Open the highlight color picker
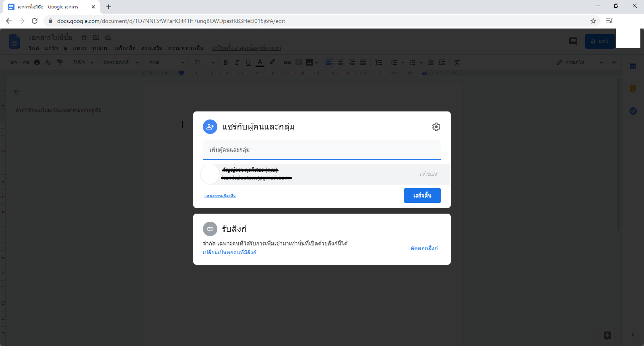The height and width of the screenshot is (346, 644). (272, 62)
